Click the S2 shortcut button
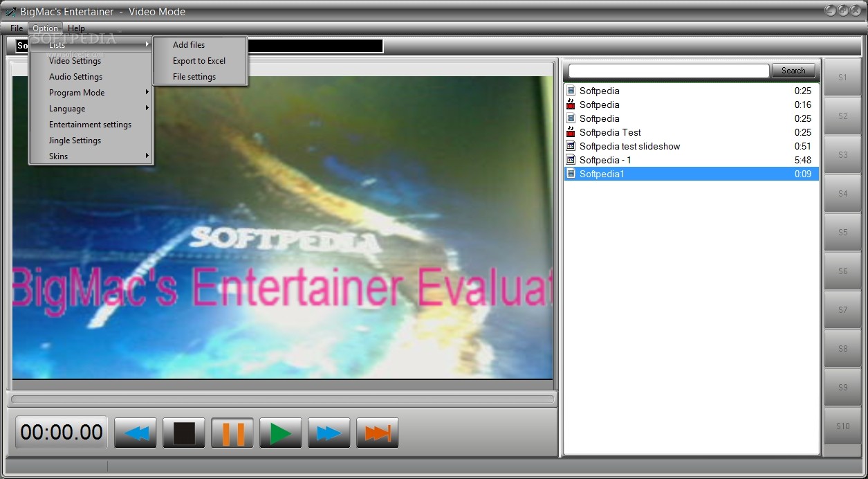Viewport: 868px width, 479px height. pyautogui.click(x=842, y=116)
